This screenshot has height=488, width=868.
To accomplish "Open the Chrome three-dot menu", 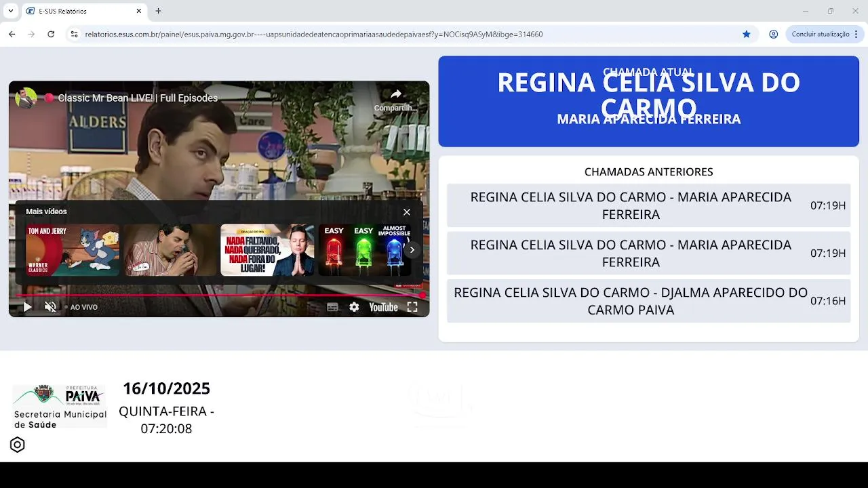I will click(x=856, y=34).
